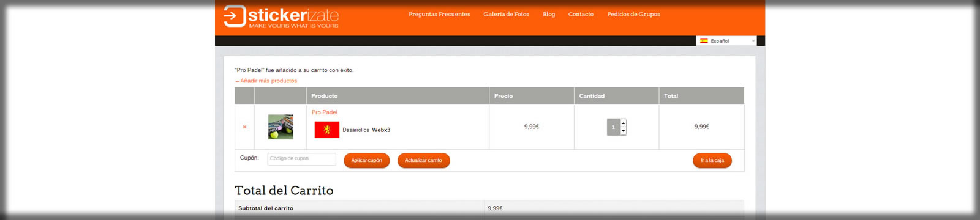This screenshot has width=980, height=220.
Task: Open Pedidos de Grupos page
Action: 633,14
